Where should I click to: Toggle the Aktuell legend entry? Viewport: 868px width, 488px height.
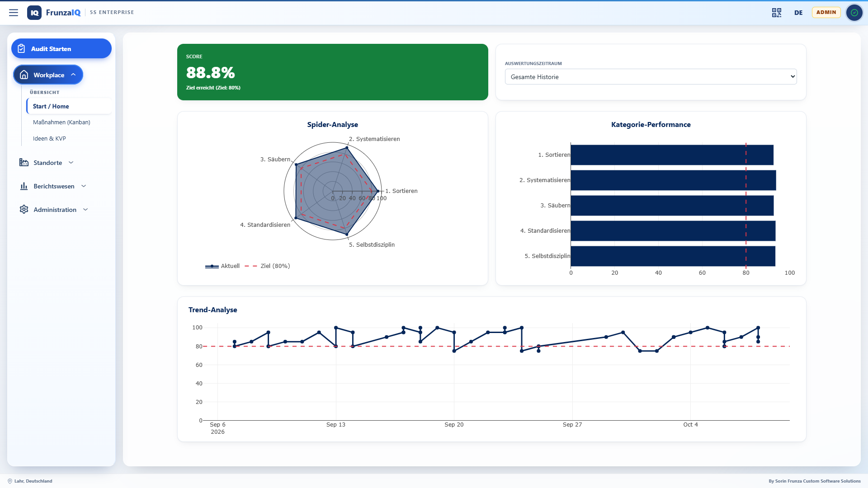click(x=222, y=266)
